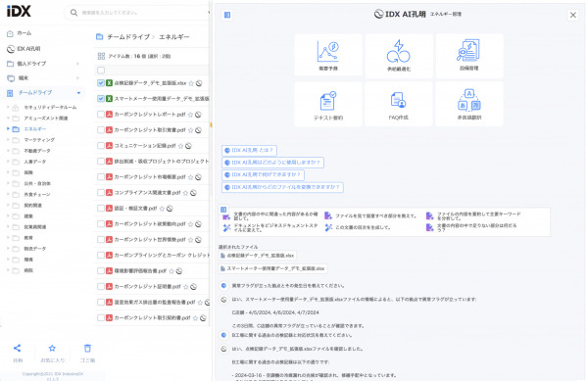Collapse the チームドライブ dropdown arrow
The width and height of the screenshot is (588, 381).
78,92
